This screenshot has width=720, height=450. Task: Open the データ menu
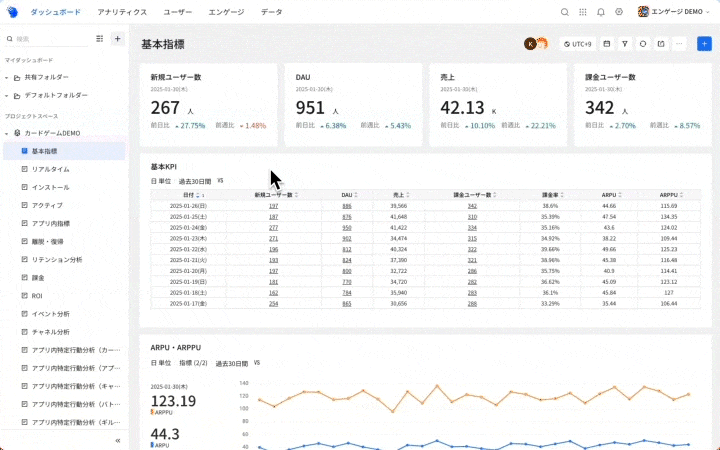pos(271,12)
